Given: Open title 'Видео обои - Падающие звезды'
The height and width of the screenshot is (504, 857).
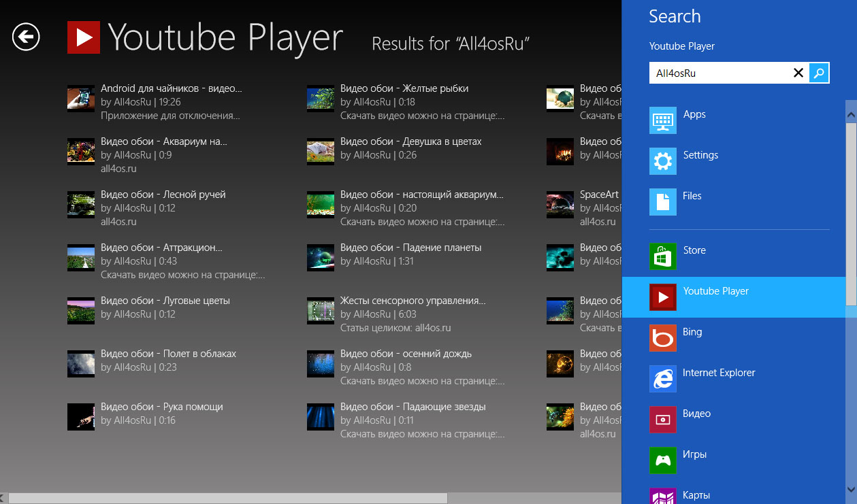Looking at the screenshot, I should [413, 407].
